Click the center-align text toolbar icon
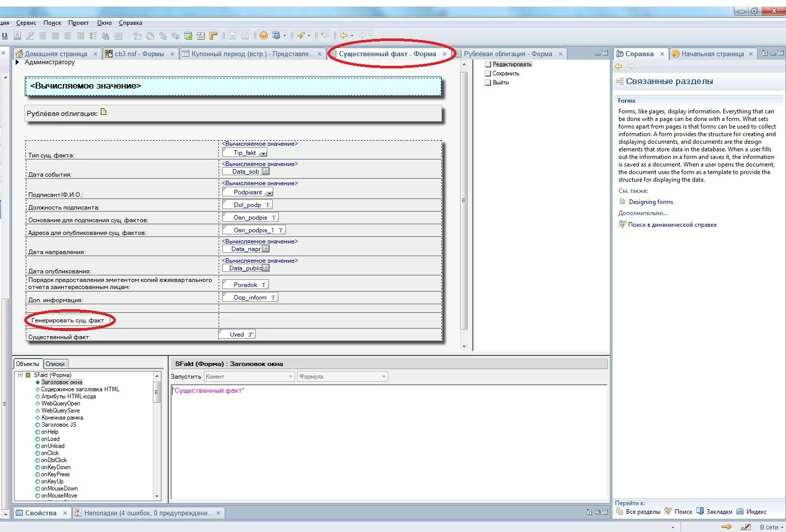 tap(43, 35)
